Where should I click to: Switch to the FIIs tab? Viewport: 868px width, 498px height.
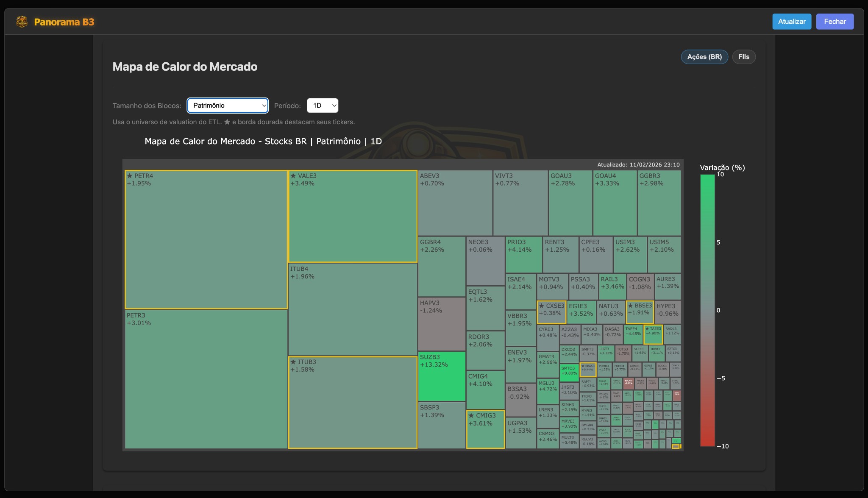[743, 56]
